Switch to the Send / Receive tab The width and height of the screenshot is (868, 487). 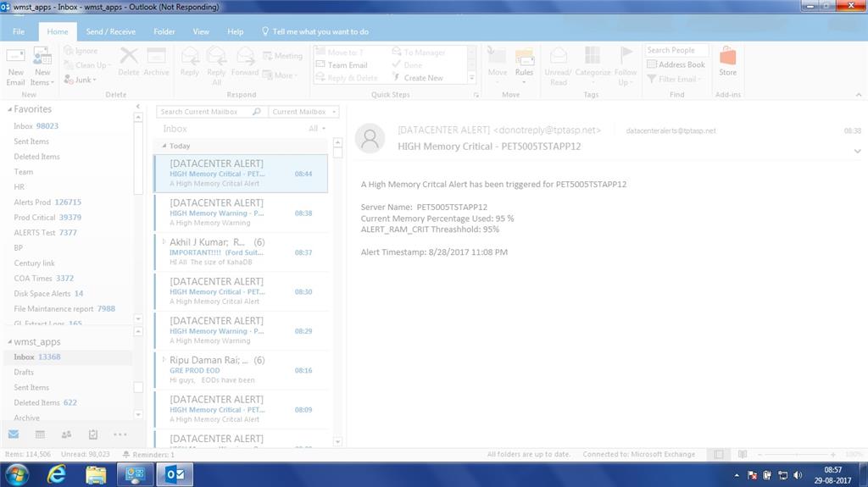click(x=111, y=31)
